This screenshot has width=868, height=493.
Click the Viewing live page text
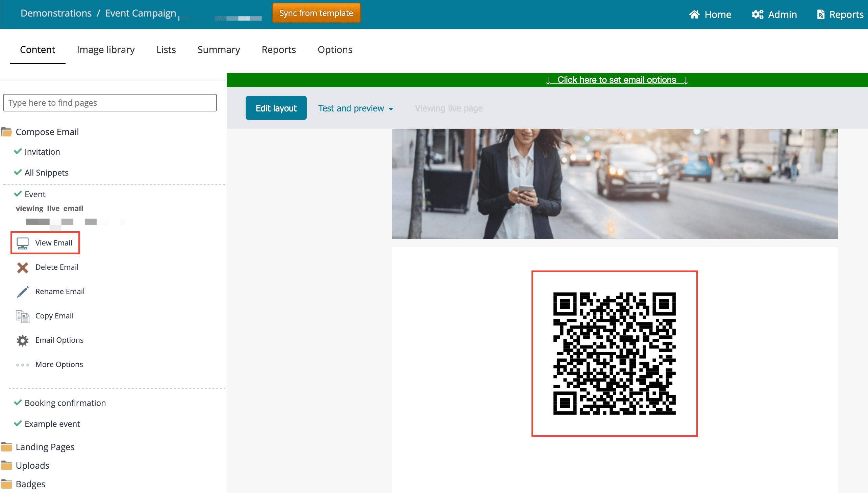click(x=449, y=108)
